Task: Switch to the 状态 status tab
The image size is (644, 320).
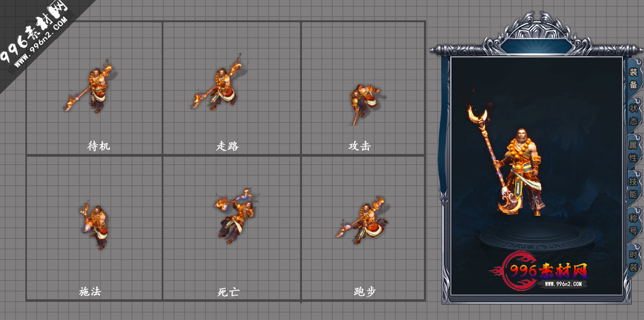Action: (633, 115)
